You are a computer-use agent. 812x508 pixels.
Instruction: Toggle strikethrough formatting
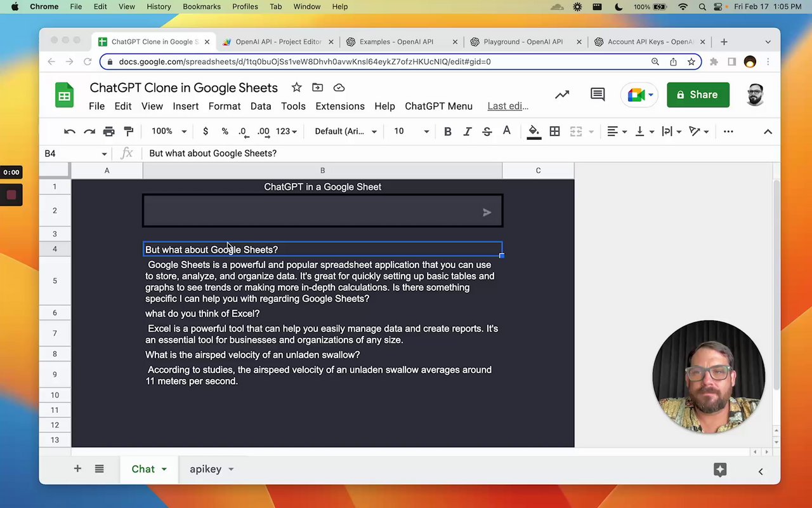tap(487, 131)
